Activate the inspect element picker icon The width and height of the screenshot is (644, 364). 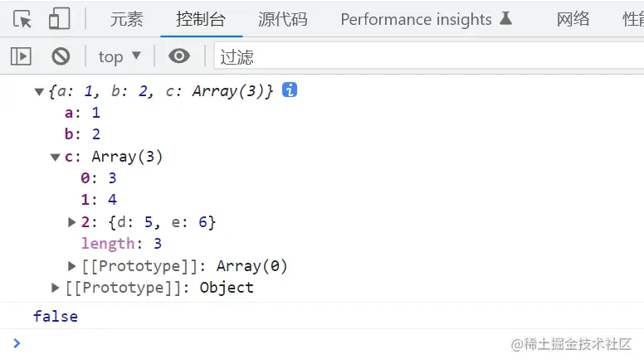(x=22, y=19)
